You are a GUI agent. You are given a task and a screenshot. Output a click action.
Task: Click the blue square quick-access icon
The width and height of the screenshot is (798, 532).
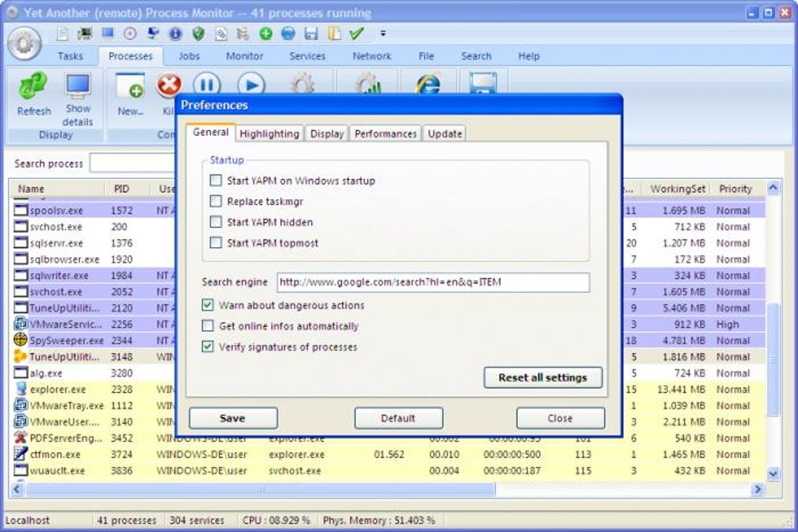[x=107, y=34]
